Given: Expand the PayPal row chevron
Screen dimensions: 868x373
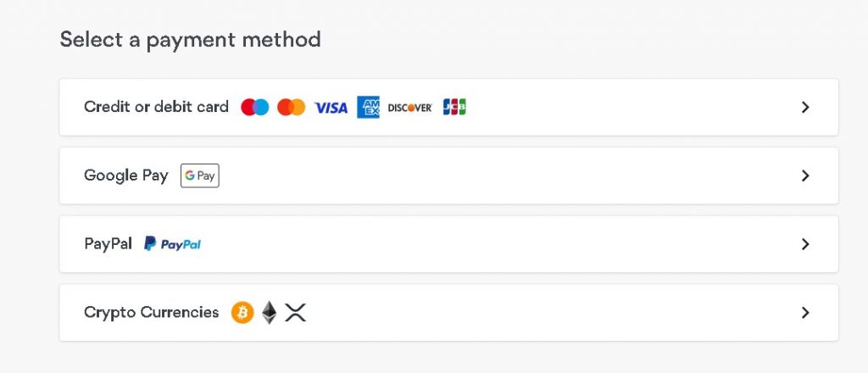Looking at the screenshot, I should [805, 245].
